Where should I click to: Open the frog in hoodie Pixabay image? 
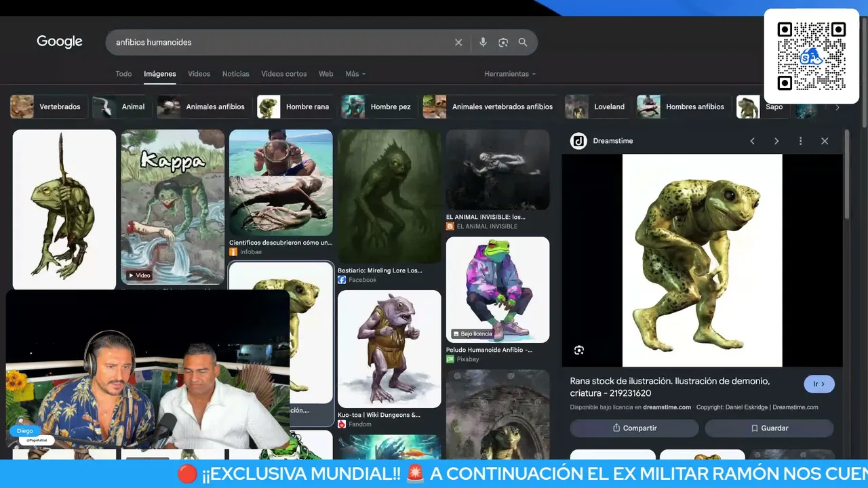tap(498, 289)
